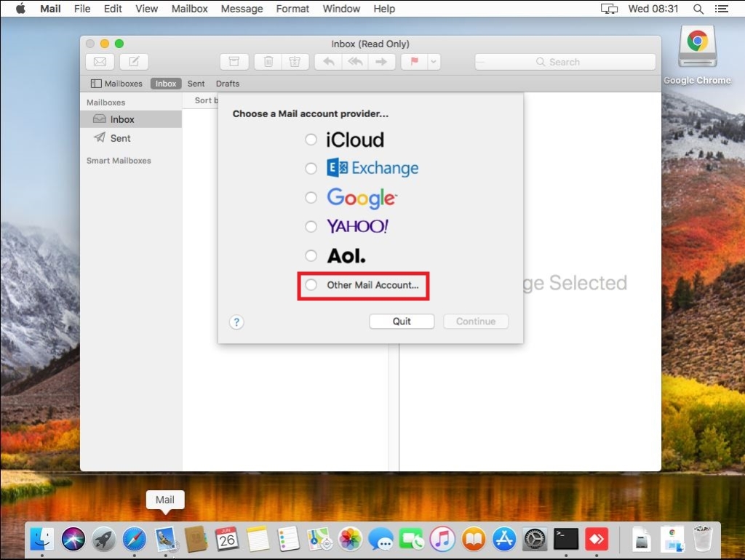The image size is (745, 560).
Task: Open the View menu
Action: (146, 9)
